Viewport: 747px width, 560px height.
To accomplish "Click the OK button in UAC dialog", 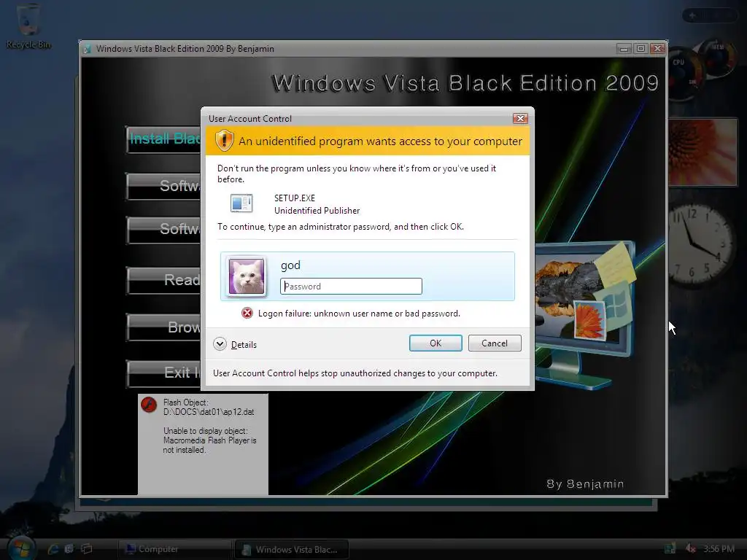I will (x=436, y=343).
